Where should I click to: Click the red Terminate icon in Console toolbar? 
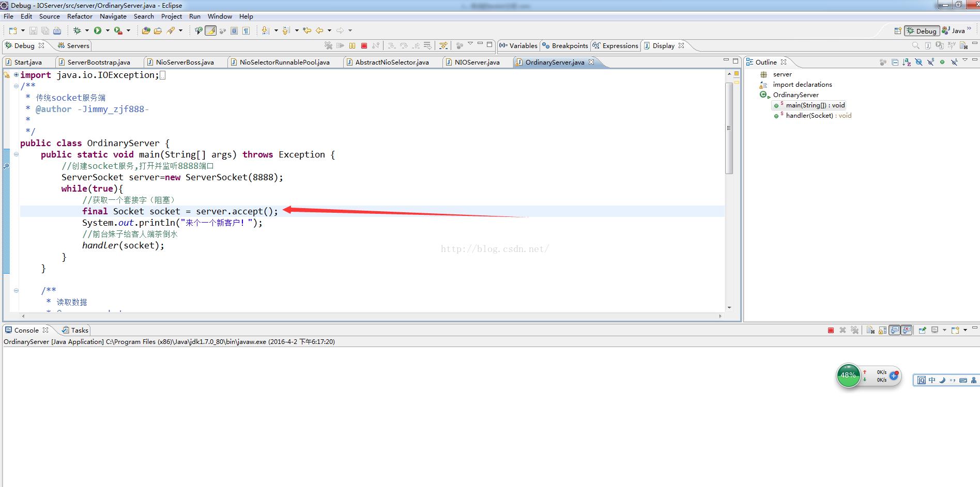[831, 330]
